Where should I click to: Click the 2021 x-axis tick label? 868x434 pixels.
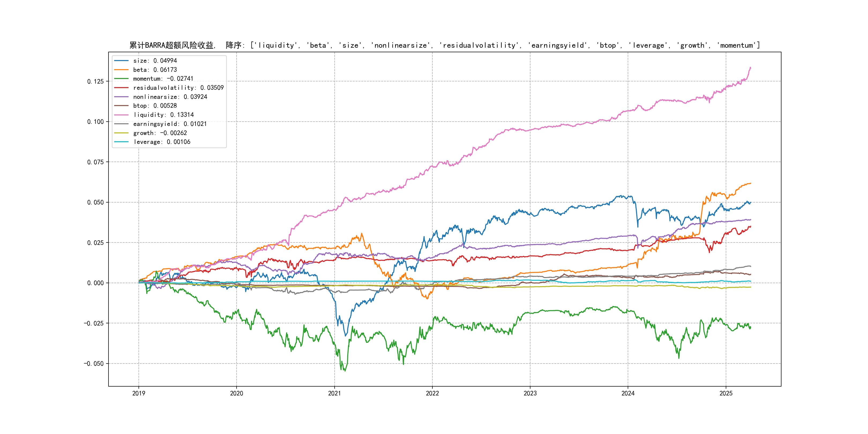(x=334, y=393)
